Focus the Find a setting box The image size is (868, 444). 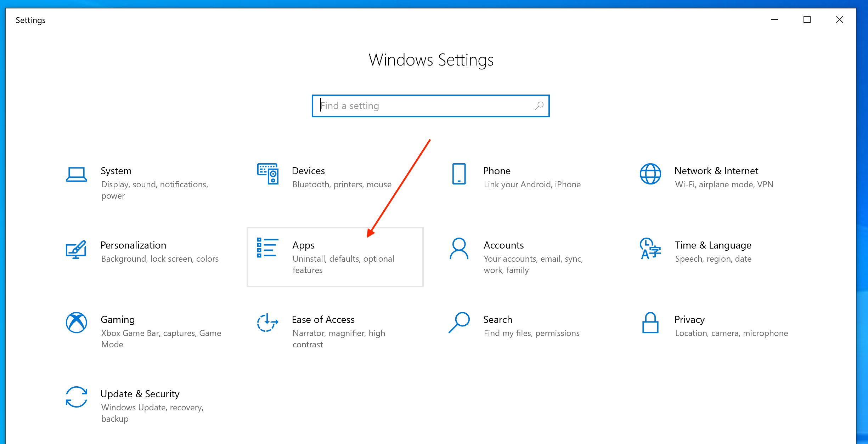[x=425, y=106]
